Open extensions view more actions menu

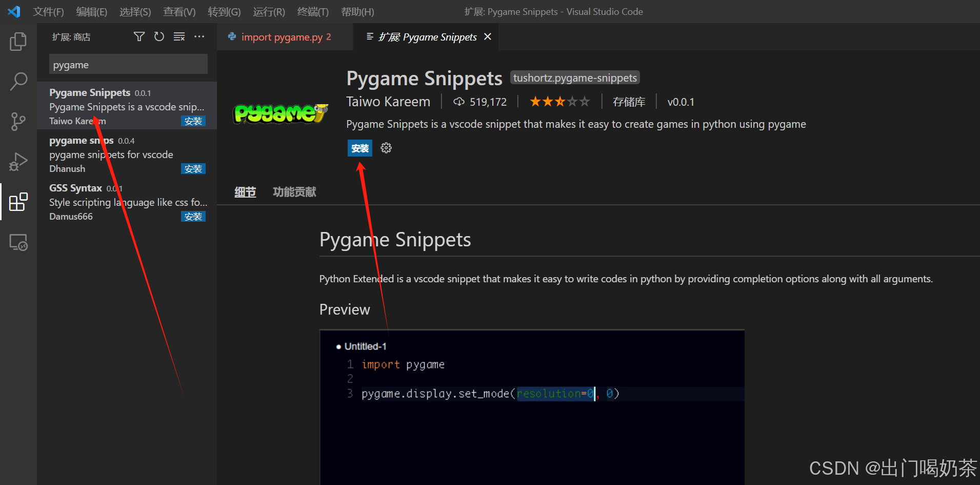click(199, 36)
